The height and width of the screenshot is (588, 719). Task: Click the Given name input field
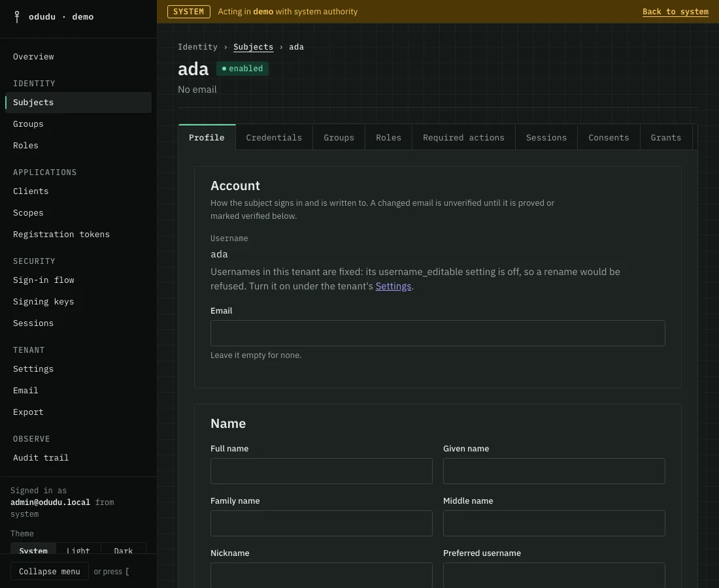pyautogui.click(x=554, y=471)
